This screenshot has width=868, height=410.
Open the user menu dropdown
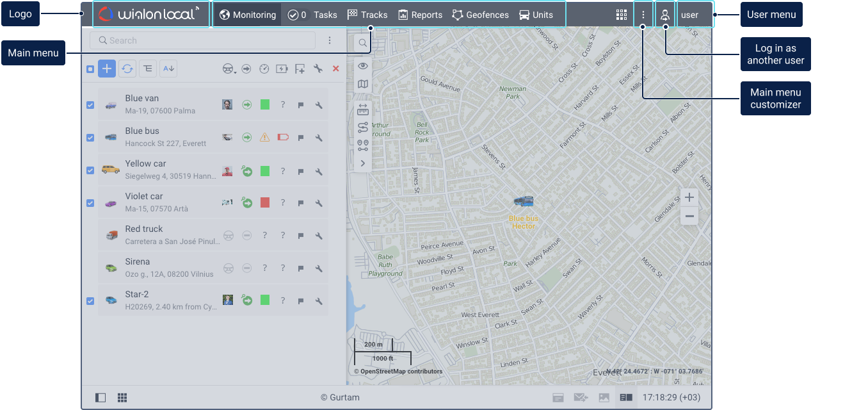[695, 15]
